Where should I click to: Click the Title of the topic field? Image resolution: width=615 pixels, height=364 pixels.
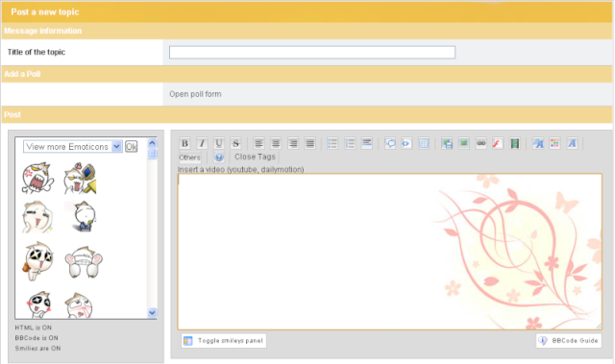(x=312, y=52)
